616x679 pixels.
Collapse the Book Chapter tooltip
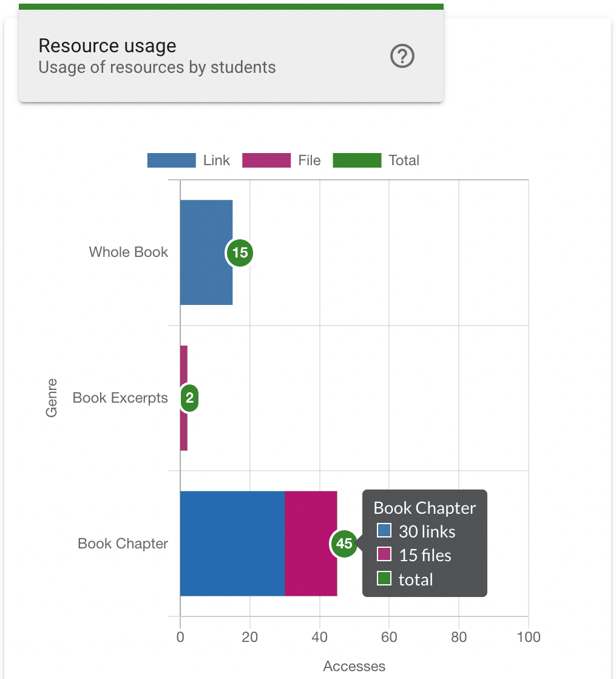pos(424,508)
